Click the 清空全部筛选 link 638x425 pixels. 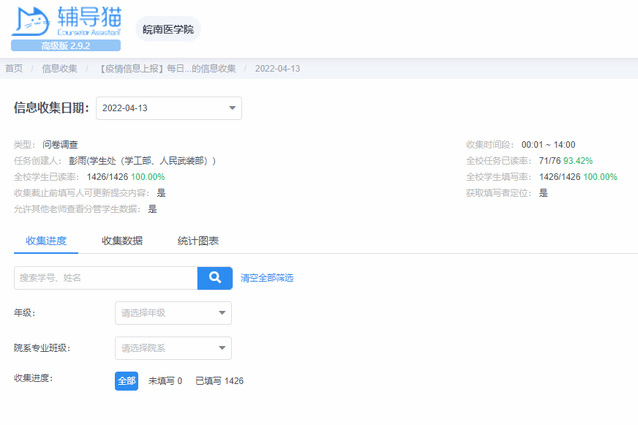[x=267, y=278]
